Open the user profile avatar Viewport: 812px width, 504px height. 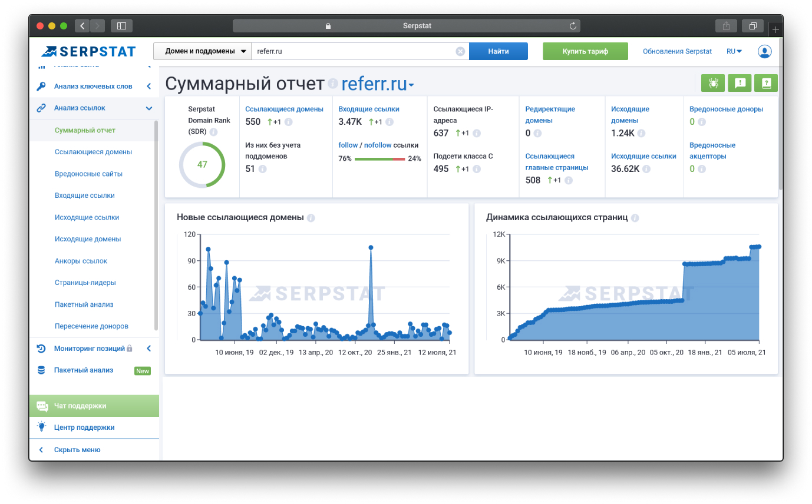[x=765, y=51]
